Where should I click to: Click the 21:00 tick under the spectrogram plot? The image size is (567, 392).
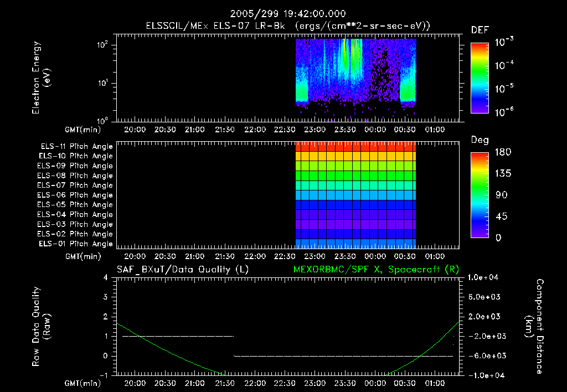coord(195,130)
